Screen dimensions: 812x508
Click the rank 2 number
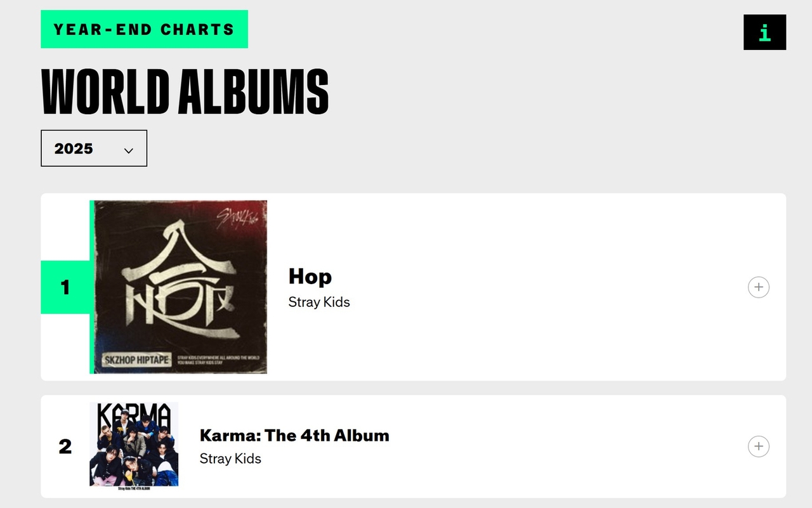pyautogui.click(x=65, y=446)
